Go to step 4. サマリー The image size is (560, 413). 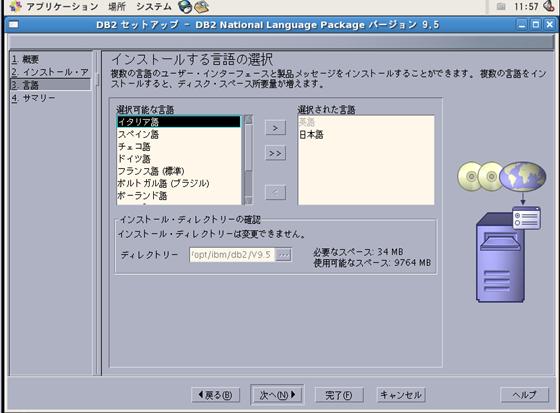click(33, 98)
